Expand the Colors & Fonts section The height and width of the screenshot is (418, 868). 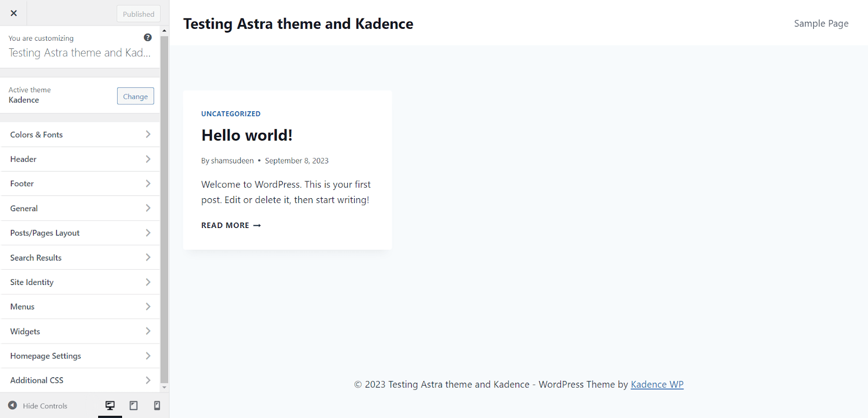point(80,135)
